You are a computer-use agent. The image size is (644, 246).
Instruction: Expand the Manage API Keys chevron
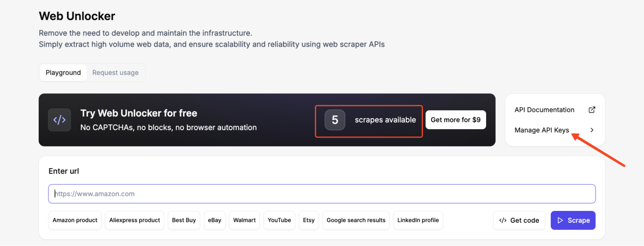coord(592,130)
